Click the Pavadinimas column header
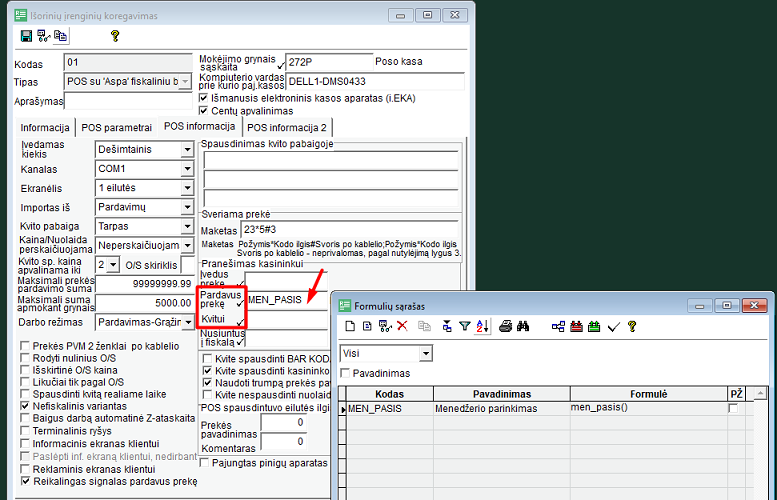This screenshot has width=777, height=500. [501, 394]
